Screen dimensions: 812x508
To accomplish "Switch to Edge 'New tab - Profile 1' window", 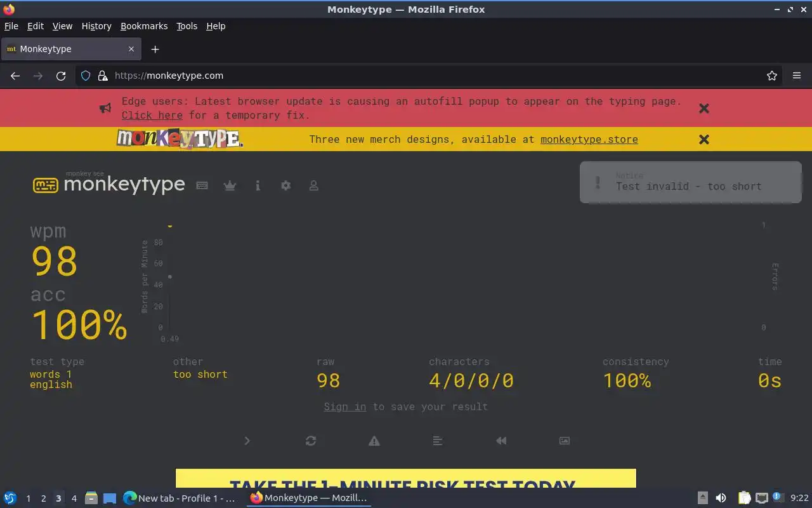I will click(179, 498).
